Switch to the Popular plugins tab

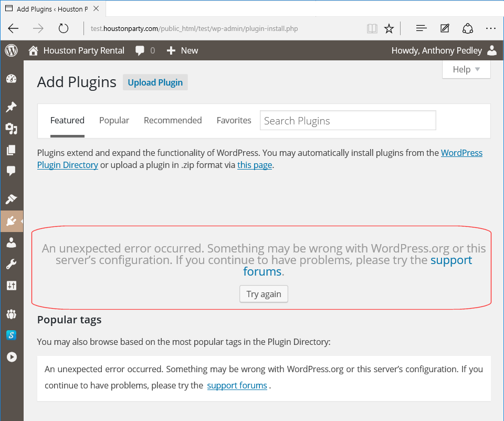pos(114,120)
